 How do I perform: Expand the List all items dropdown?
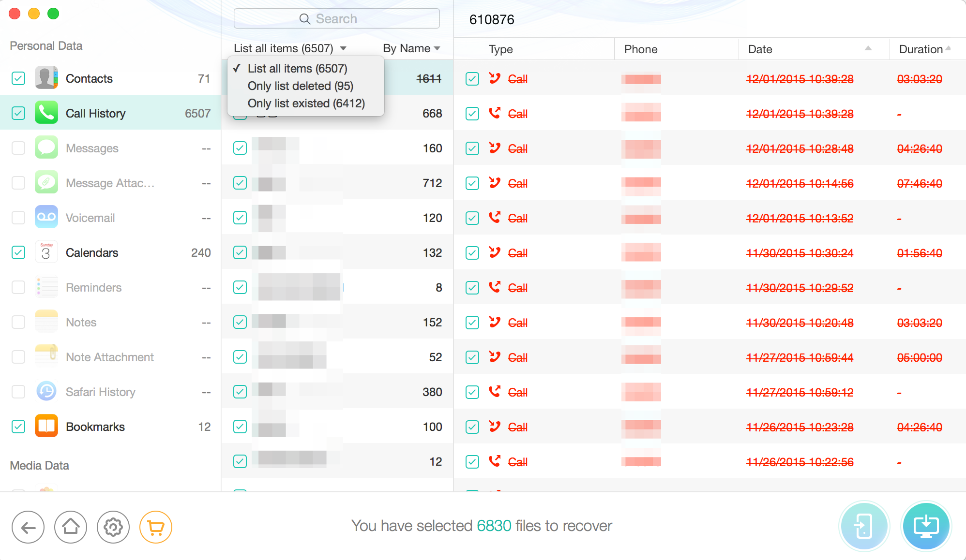289,48
